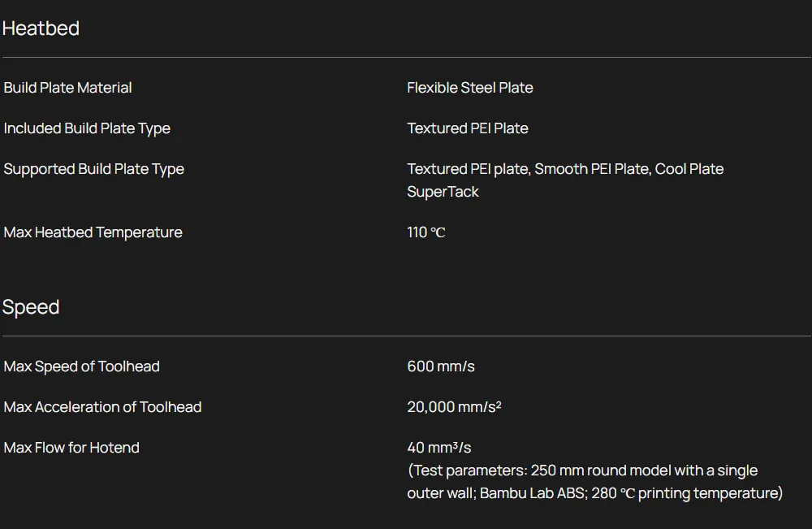Image resolution: width=812 pixels, height=529 pixels.
Task: Click the Heatbed section heading
Action: point(41,28)
